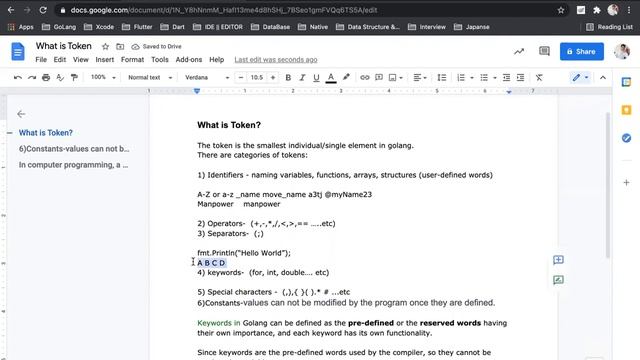Increase the indent

click(520, 78)
